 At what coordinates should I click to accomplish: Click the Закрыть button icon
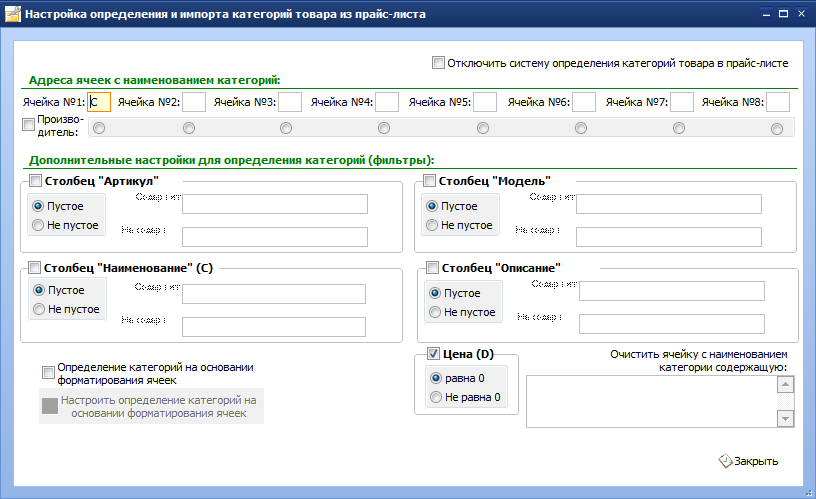(x=725, y=461)
